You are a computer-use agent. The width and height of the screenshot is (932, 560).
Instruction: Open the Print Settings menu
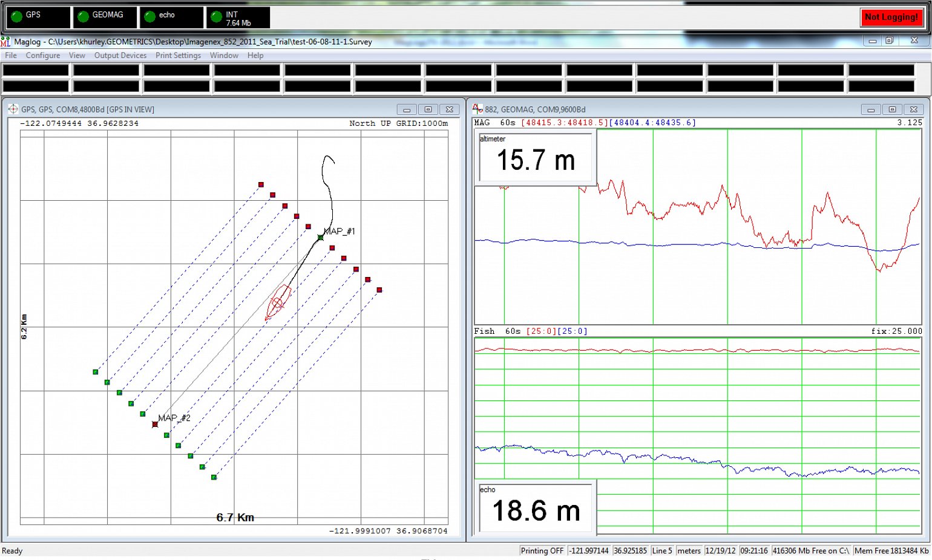point(178,55)
